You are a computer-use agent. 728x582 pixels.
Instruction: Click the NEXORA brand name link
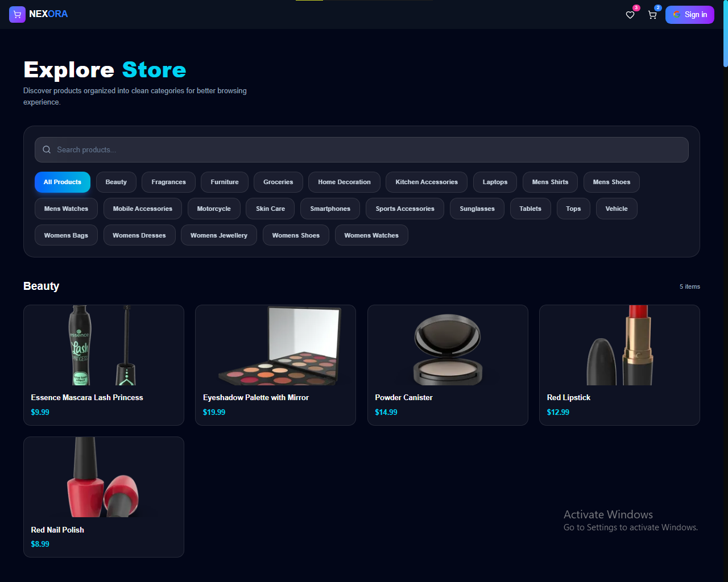[x=48, y=14]
